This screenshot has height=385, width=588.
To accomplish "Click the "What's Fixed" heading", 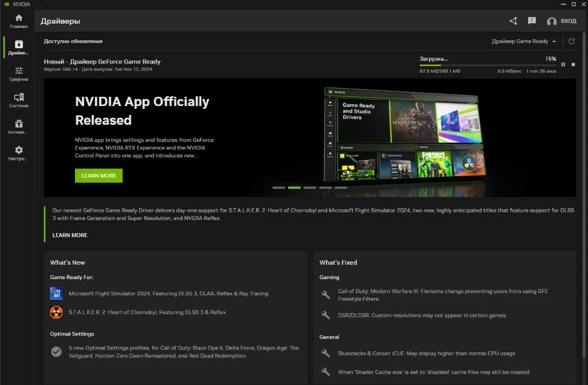I will (x=338, y=263).
